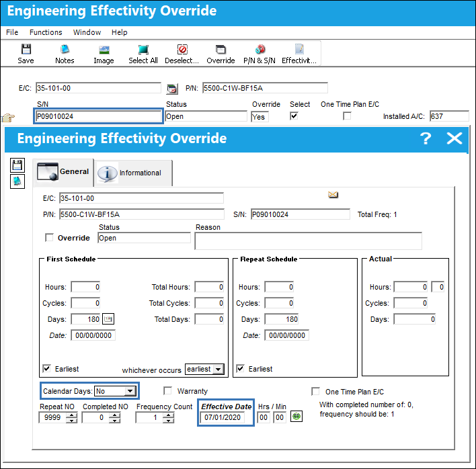Enable the Override checkbox in dialog
The width and height of the screenshot is (476, 469).
click(49, 238)
